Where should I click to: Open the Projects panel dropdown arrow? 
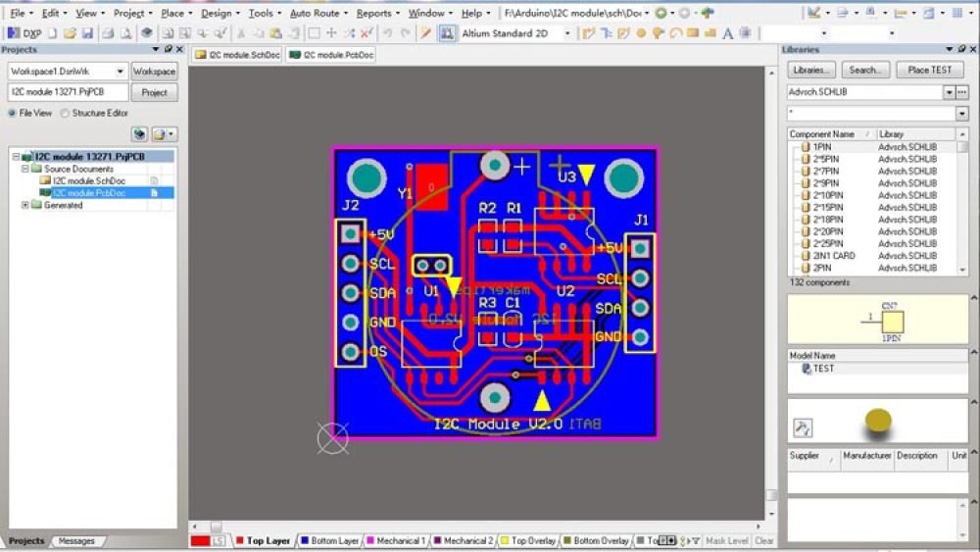155,49
